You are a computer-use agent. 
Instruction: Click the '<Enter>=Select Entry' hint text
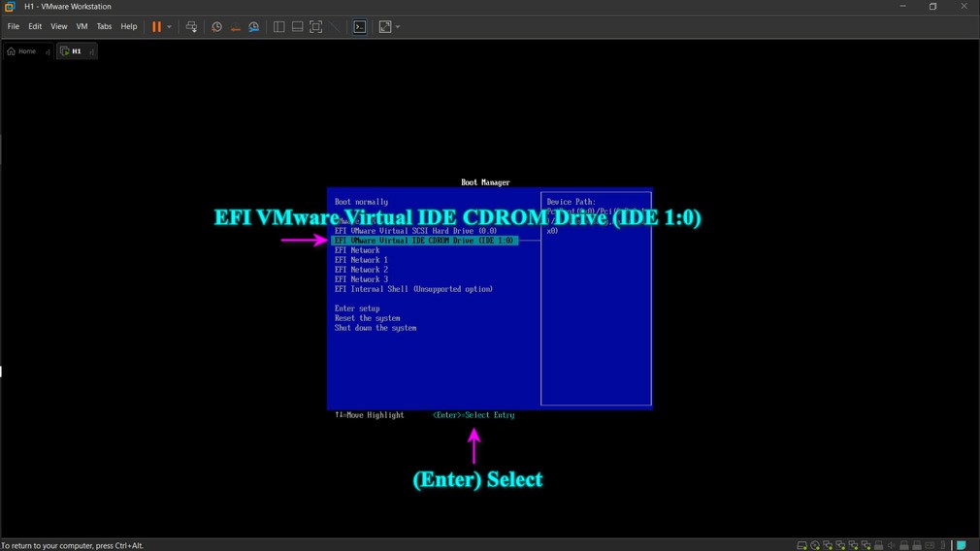pyautogui.click(x=474, y=415)
